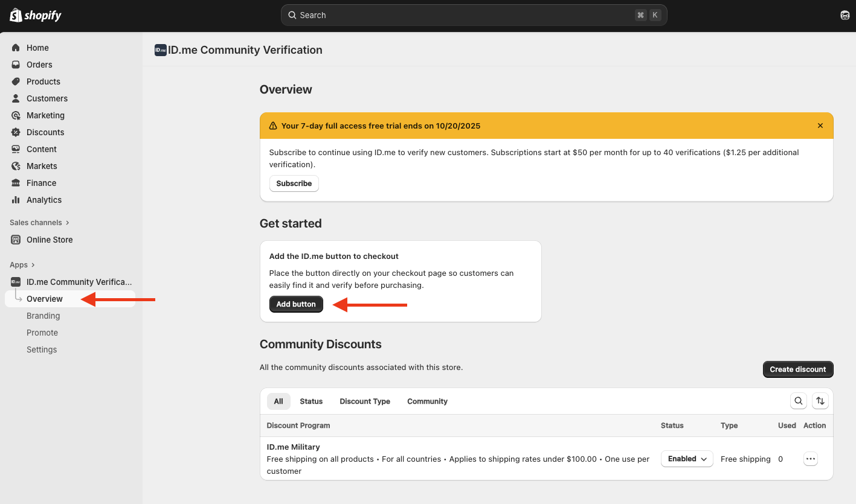Click the Subscribe button
This screenshot has width=856, height=504.
click(x=294, y=183)
